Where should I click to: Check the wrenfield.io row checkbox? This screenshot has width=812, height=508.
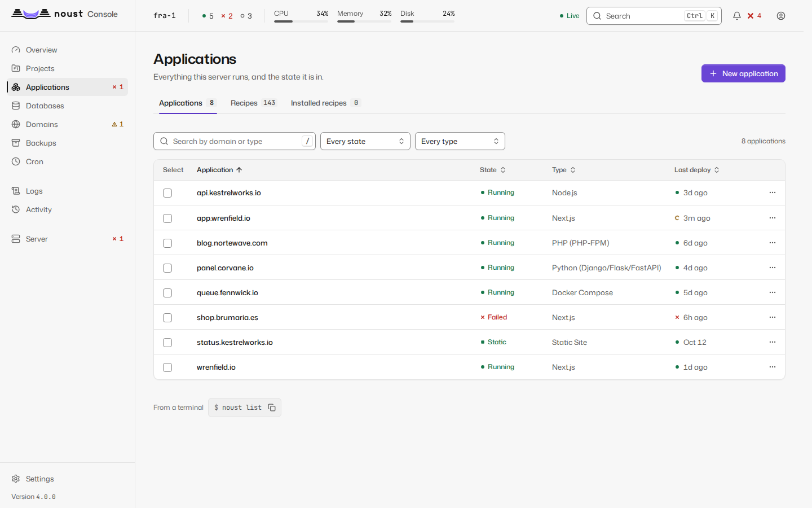167,367
